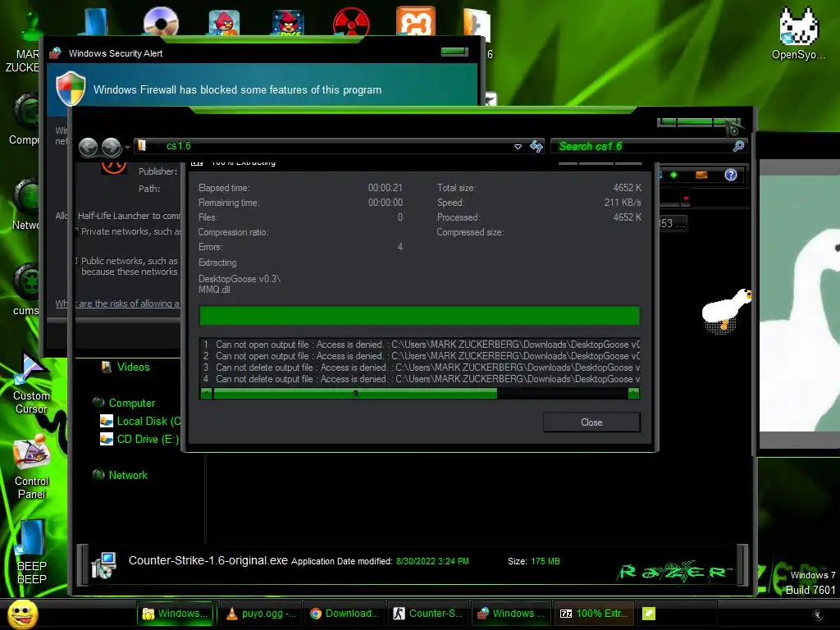
Task: Open the Angry Birds Space desktop icon
Action: point(288,22)
